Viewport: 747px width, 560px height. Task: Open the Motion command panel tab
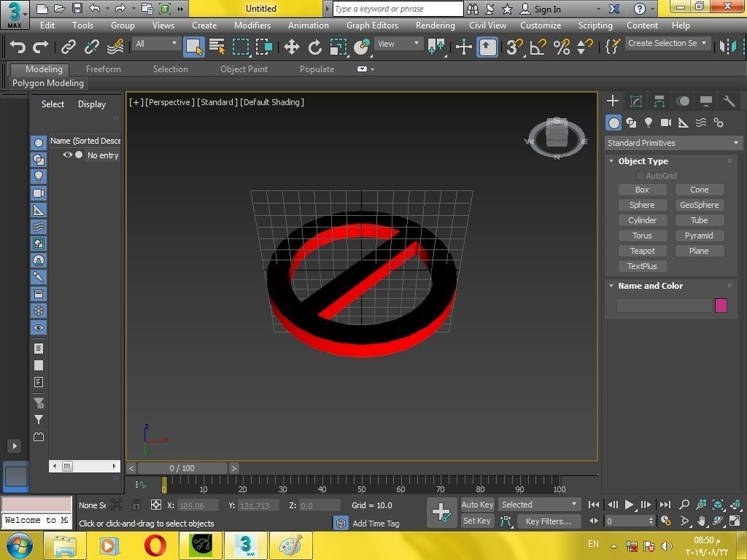[683, 101]
